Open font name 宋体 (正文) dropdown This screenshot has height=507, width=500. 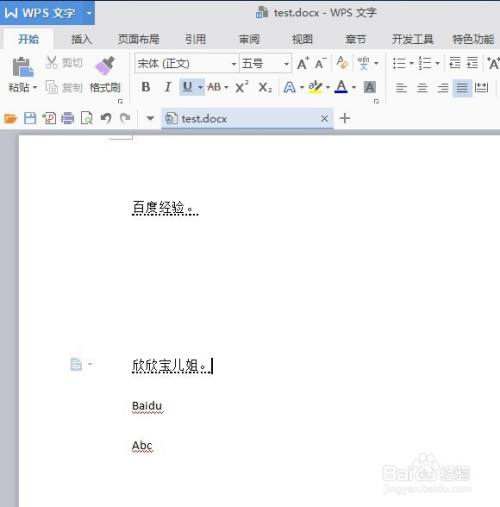234,63
